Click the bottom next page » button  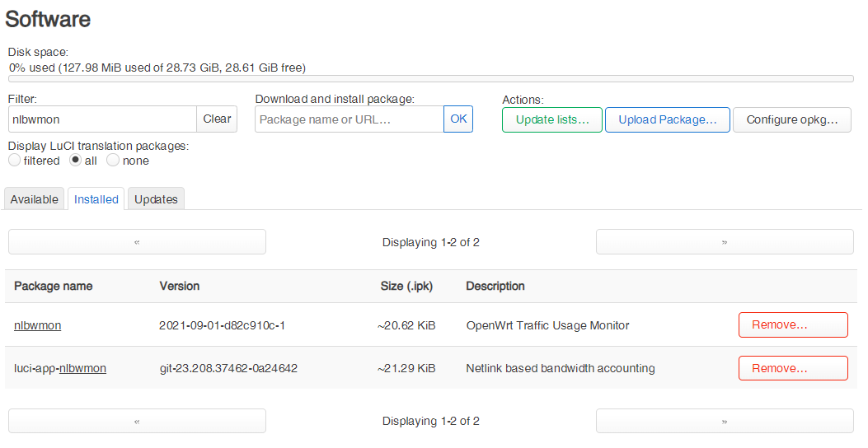725,422
